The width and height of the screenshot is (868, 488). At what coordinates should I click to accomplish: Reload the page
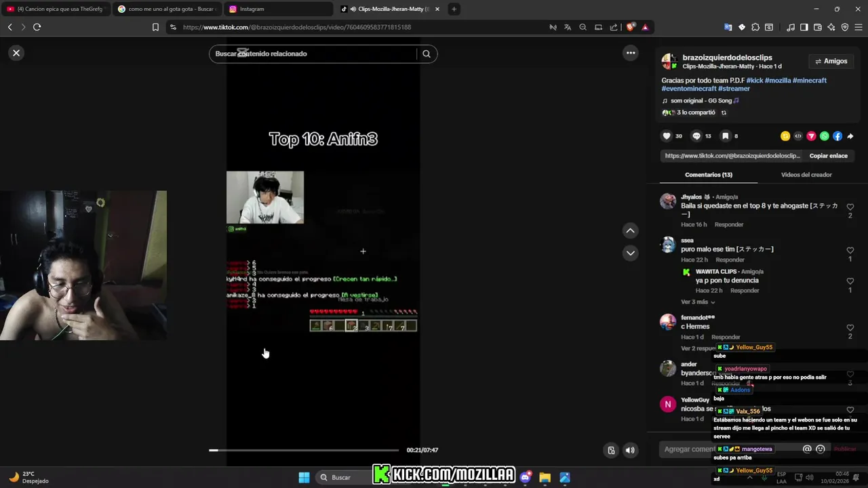(x=37, y=27)
